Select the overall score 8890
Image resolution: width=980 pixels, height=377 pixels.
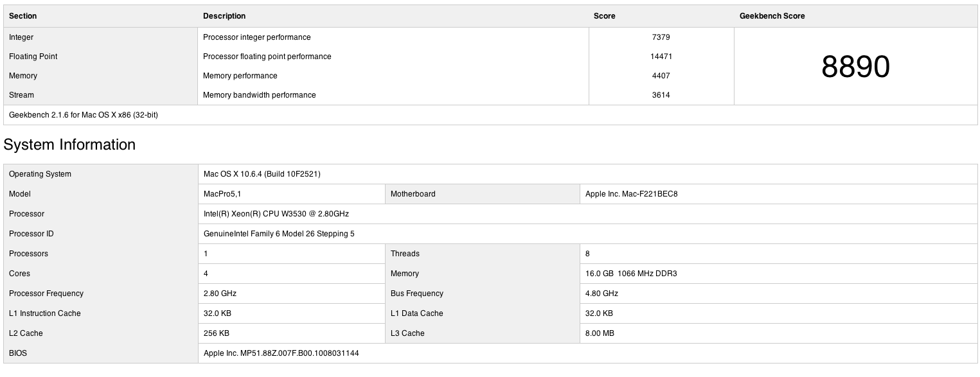[x=855, y=67]
